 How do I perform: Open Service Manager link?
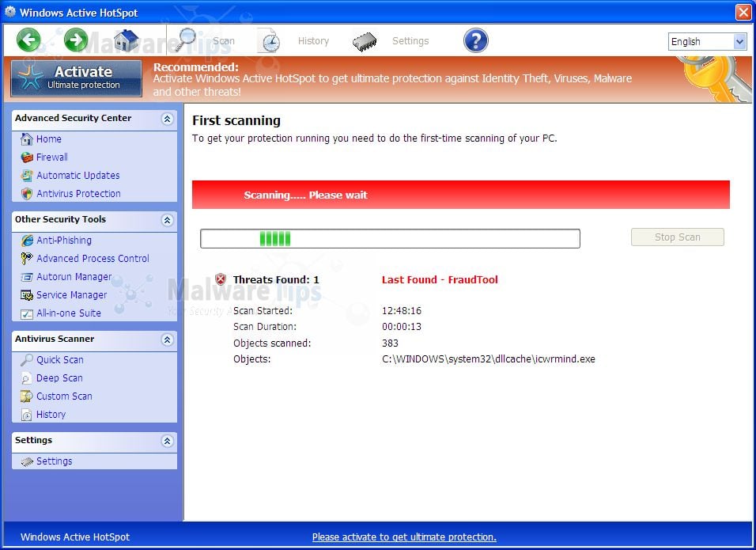coord(71,295)
